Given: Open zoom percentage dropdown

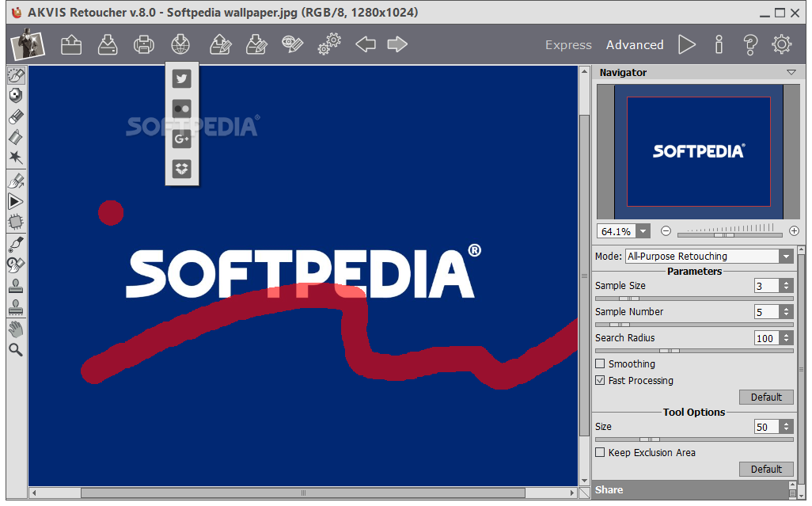Looking at the screenshot, I should coord(643,231).
